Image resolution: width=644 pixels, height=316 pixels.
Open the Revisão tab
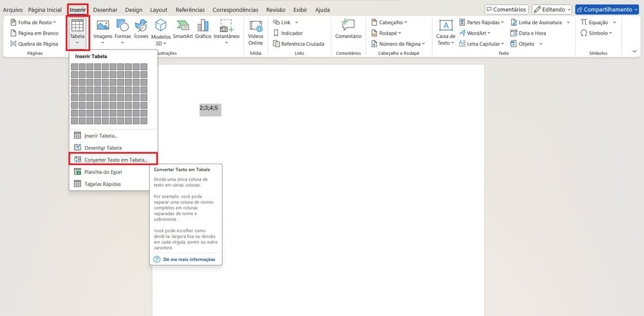pos(276,10)
